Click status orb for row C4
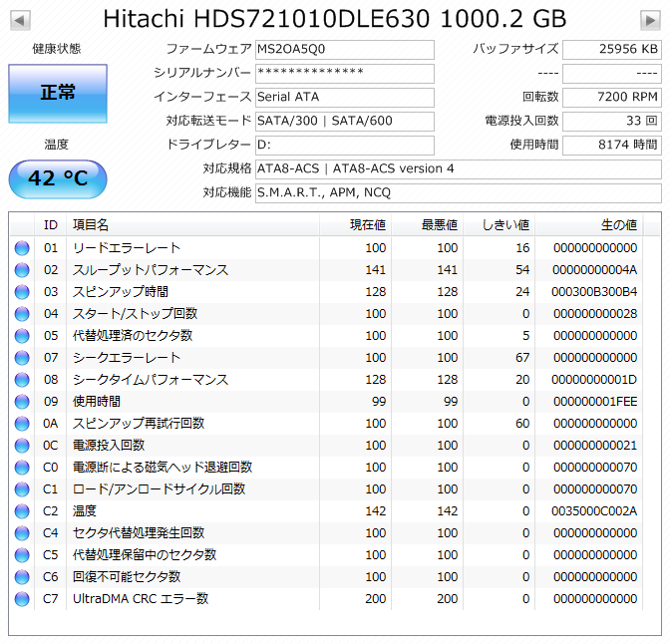 pos(22,533)
